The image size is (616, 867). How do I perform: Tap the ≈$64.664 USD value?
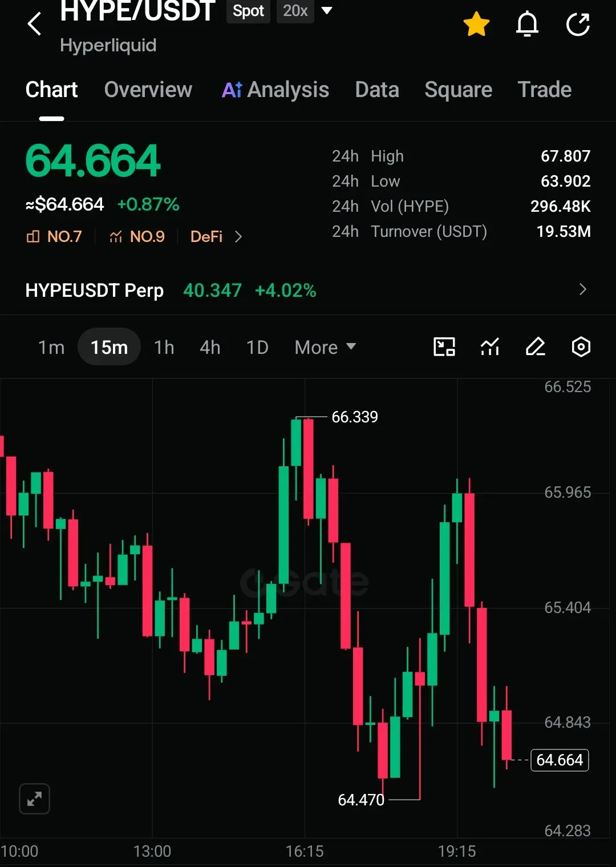coord(65,204)
